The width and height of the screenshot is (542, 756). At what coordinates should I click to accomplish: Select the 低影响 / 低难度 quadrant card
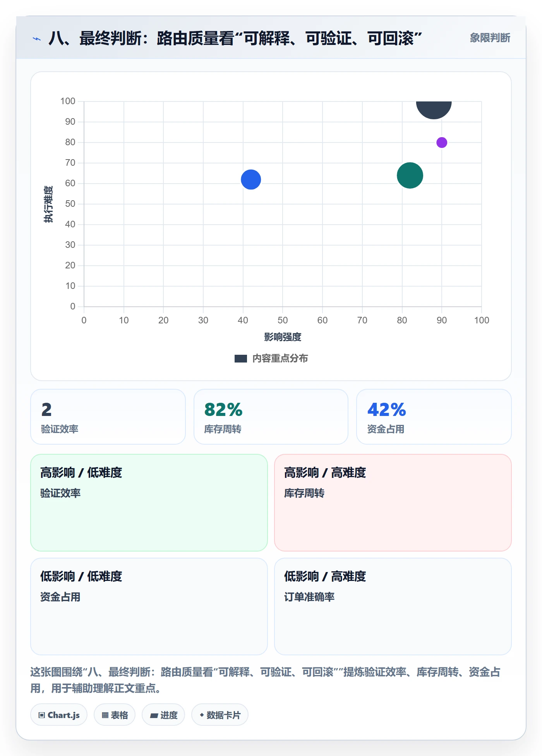point(149,607)
